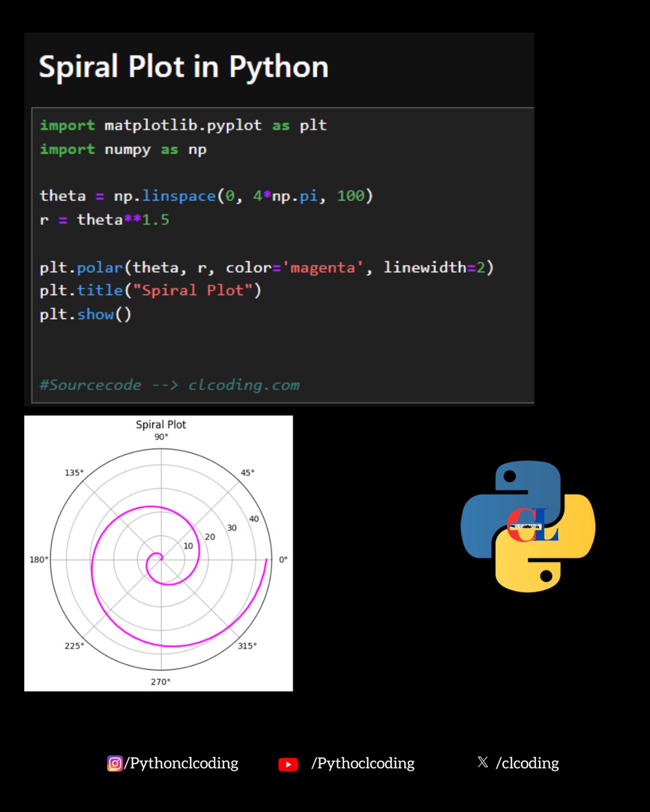The height and width of the screenshot is (812, 650).
Task: Open the /Pythonclcoding Instagram handle
Action: pos(181,763)
